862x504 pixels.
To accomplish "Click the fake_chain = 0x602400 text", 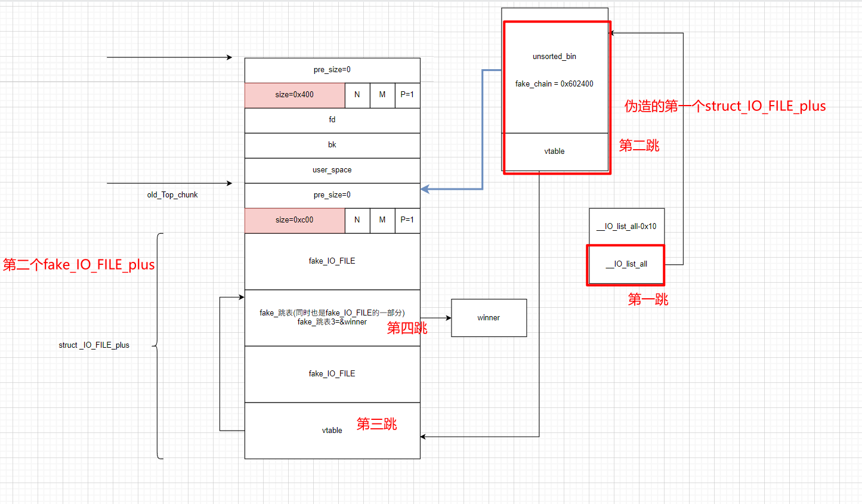I will point(554,84).
